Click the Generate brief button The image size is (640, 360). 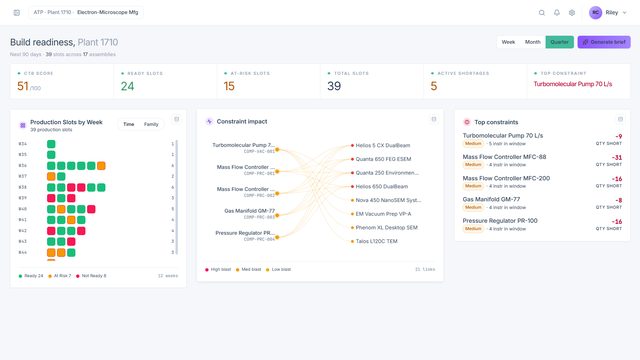(604, 42)
